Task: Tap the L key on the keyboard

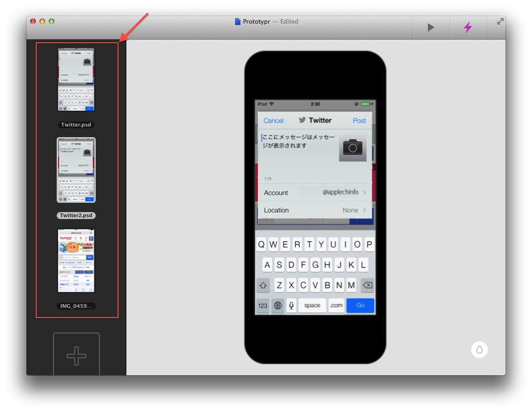Action: point(363,265)
